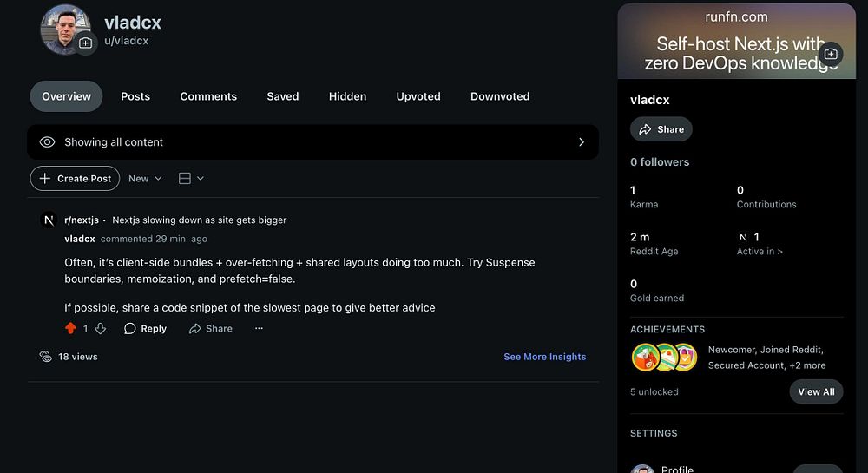Click the Reply speech bubble button
This screenshot has height=473, width=868.
(x=145, y=329)
